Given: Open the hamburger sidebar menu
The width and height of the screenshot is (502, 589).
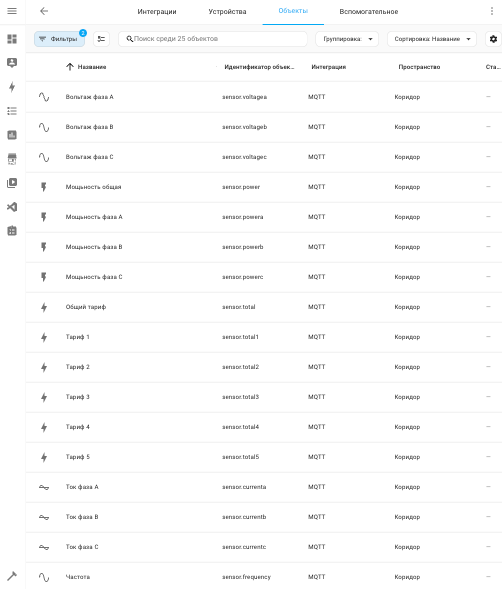Looking at the screenshot, I should (12, 11).
